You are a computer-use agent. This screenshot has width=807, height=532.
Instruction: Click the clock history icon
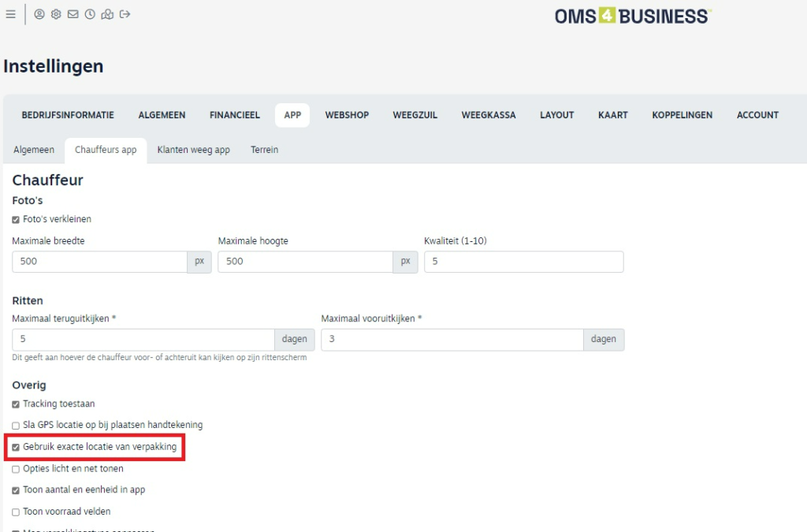pyautogui.click(x=90, y=14)
